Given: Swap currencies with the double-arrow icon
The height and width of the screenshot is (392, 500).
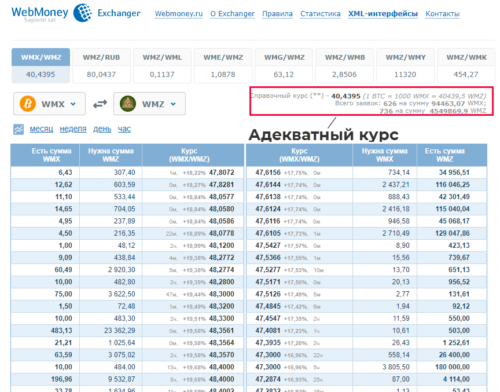Looking at the screenshot, I should click(x=100, y=104).
